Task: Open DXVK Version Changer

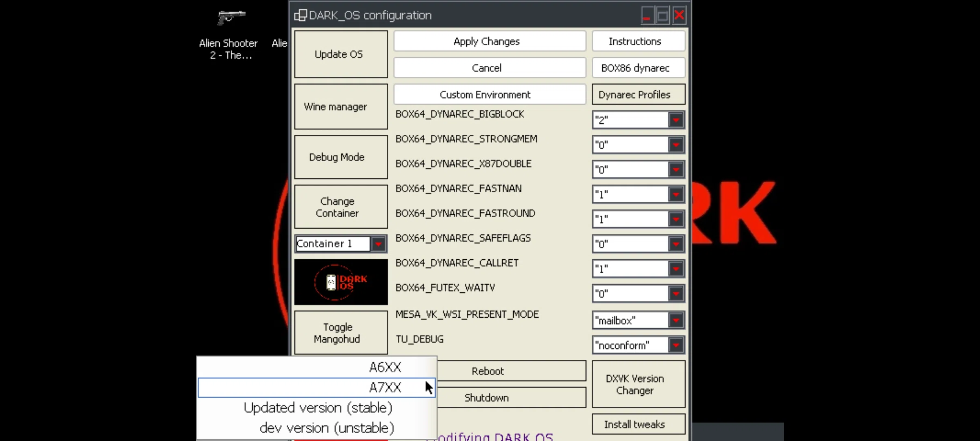Action: 639,384
